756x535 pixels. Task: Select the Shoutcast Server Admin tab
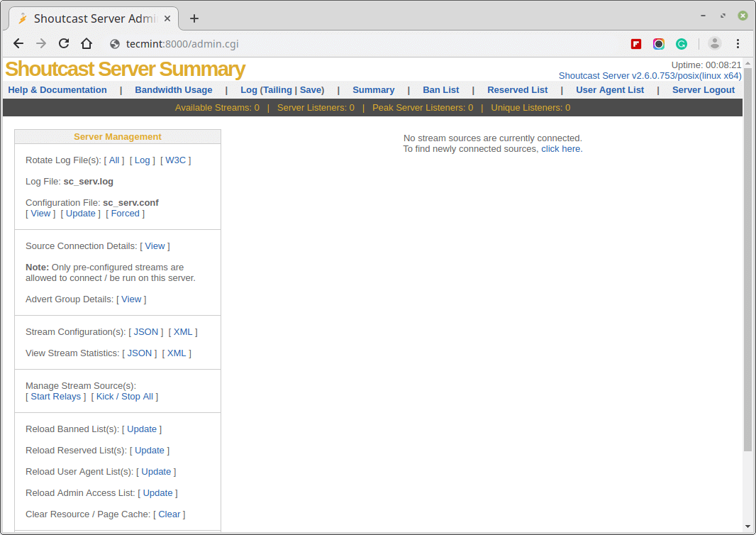pyautogui.click(x=94, y=18)
